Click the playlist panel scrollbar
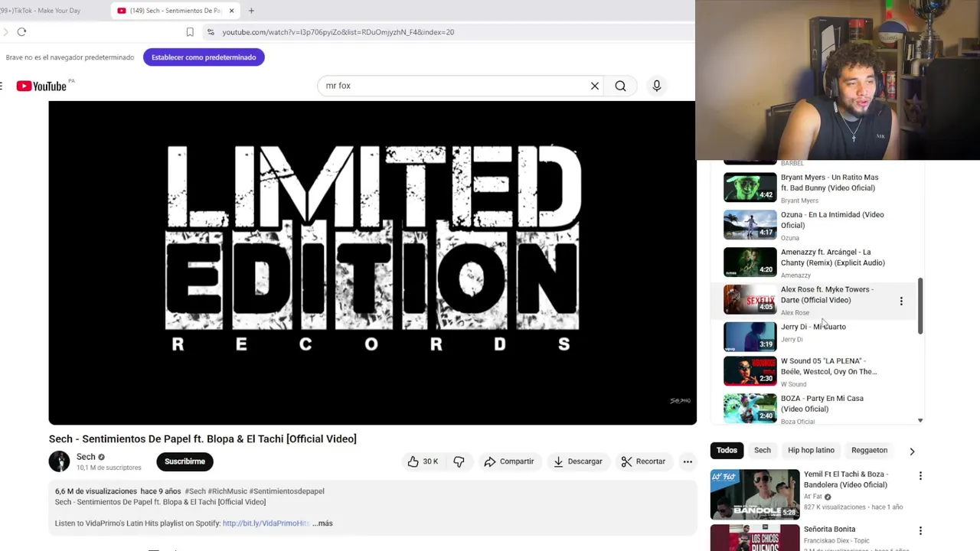 coord(920,306)
